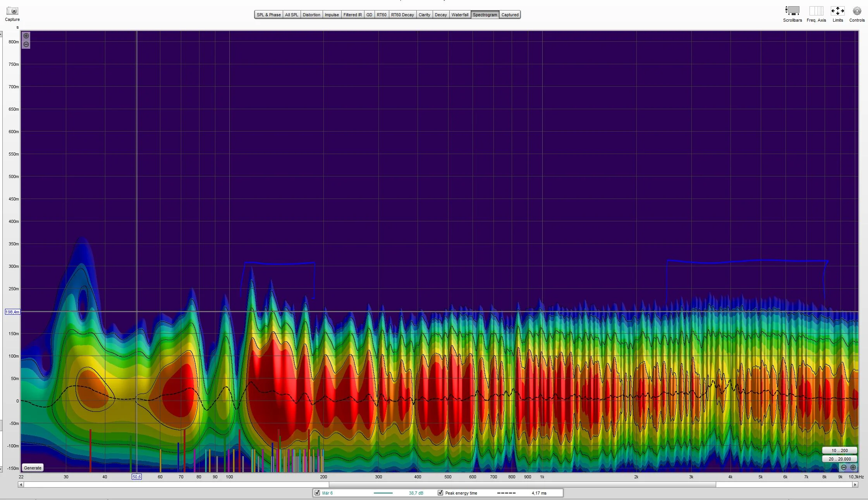Viewport: 868px width, 500px height.
Task: Click the 4,17 ms value in legend
Action: [539, 493]
